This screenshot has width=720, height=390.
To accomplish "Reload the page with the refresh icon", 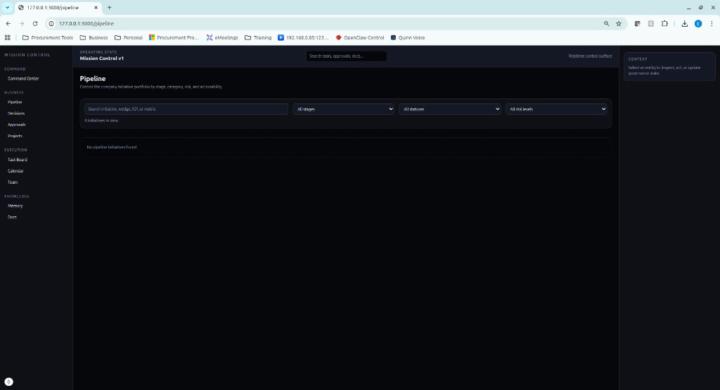I will click(35, 23).
